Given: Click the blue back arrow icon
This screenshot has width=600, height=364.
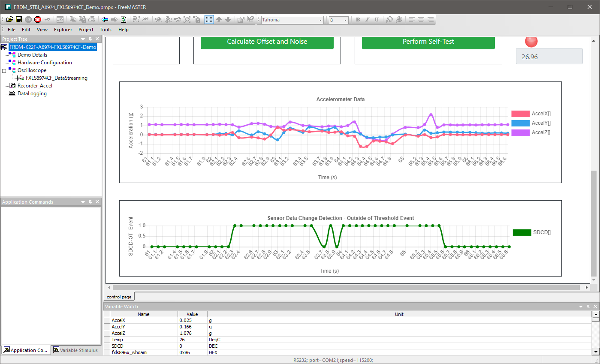Looking at the screenshot, I should click(x=105, y=19).
